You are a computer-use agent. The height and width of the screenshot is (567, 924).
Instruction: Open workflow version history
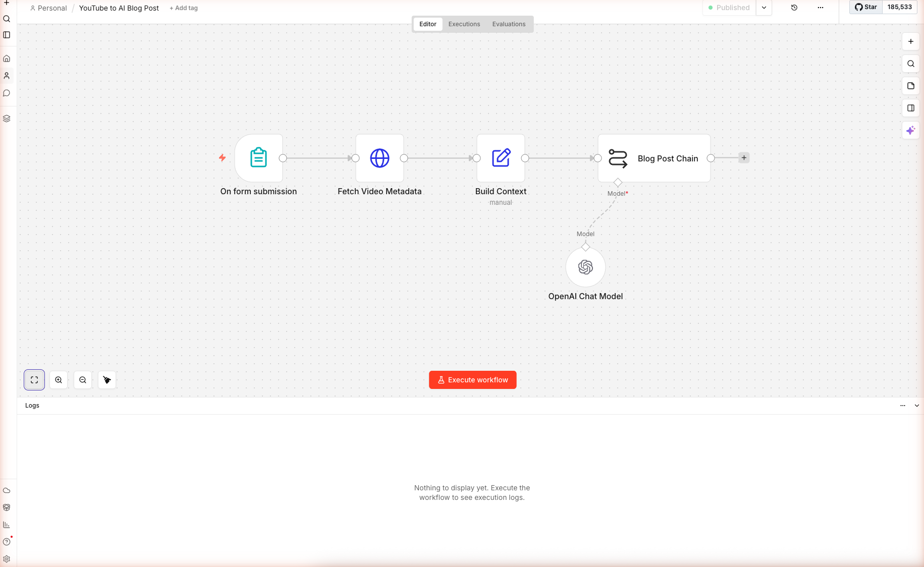click(794, 8)
